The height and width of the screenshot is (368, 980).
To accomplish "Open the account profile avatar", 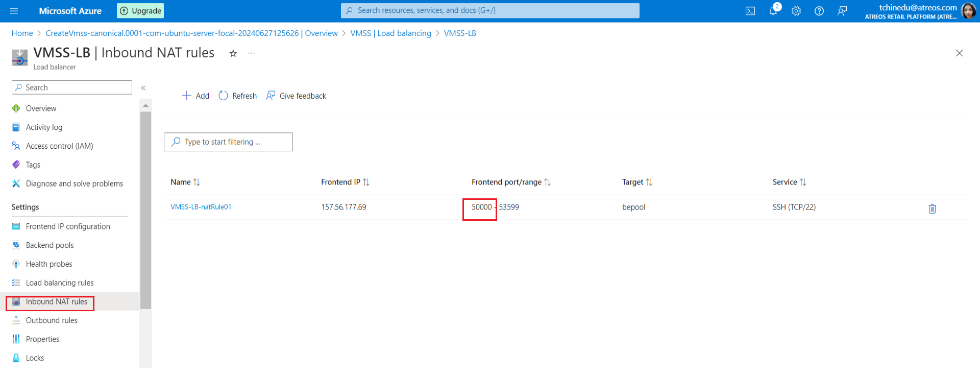I will pyautogui.click(x=968, y=11).
